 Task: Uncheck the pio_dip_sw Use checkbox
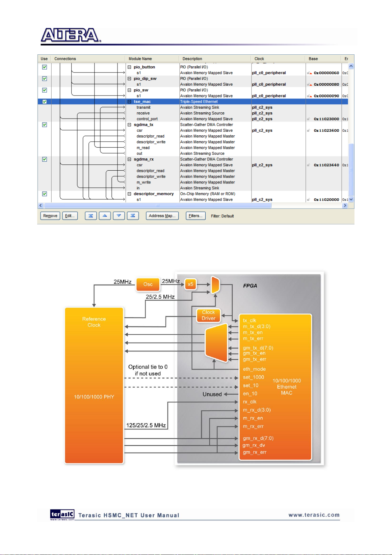[44, 79]
